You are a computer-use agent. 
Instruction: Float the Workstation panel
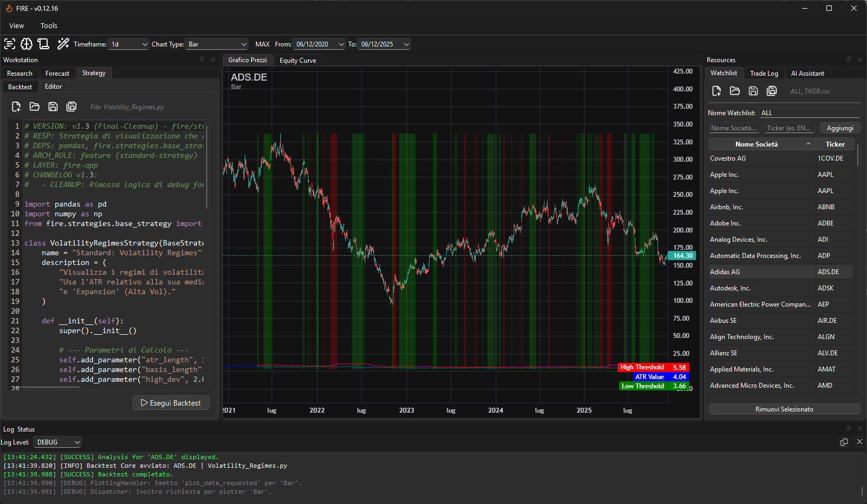pos(202,59)
